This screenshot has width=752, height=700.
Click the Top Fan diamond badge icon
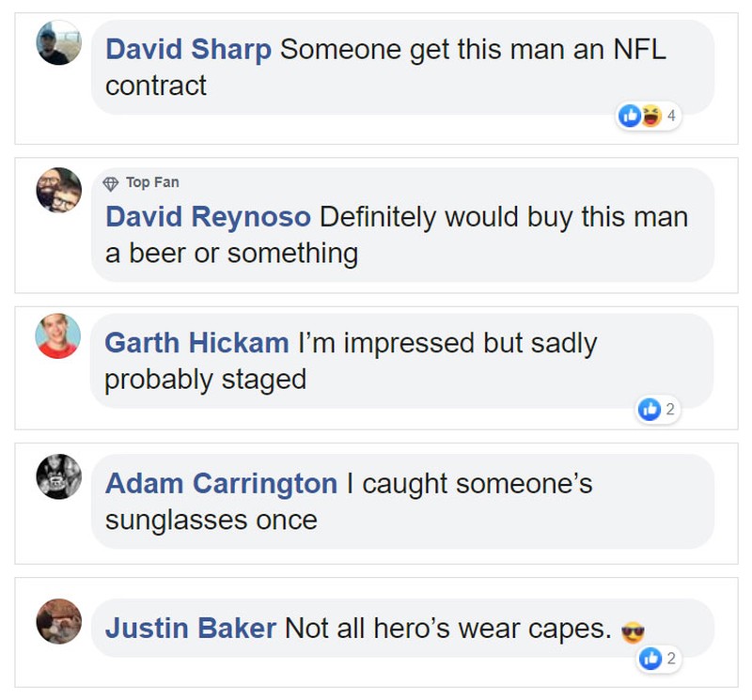[111, 182]
